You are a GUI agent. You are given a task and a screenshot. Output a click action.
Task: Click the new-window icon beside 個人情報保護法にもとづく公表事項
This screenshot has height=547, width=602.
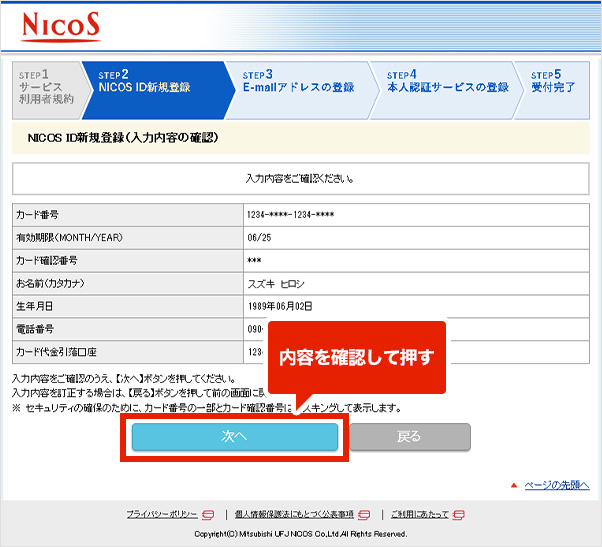click(x=364, y=514)
